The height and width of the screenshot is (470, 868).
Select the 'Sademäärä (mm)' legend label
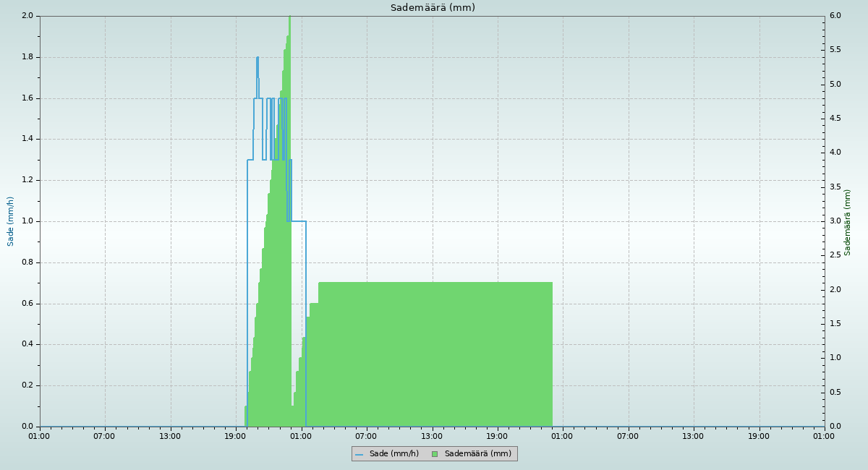point(477,454)
